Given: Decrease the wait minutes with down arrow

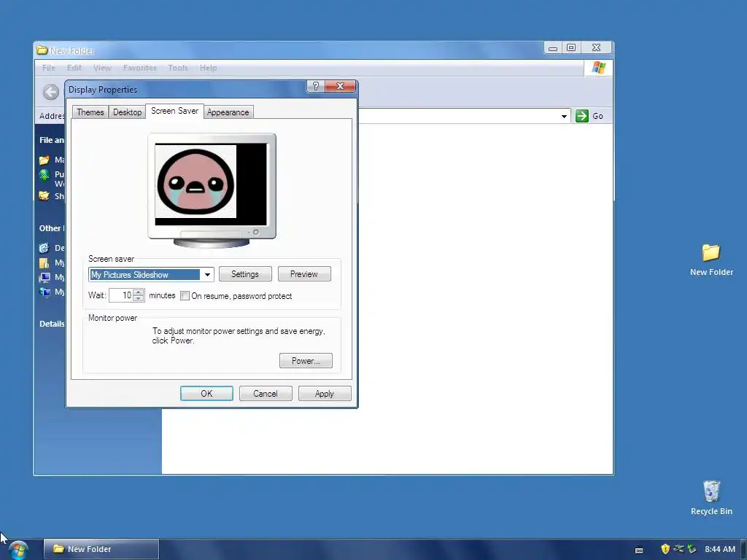Looking at the screenshot, I should (x=139, y=298).
